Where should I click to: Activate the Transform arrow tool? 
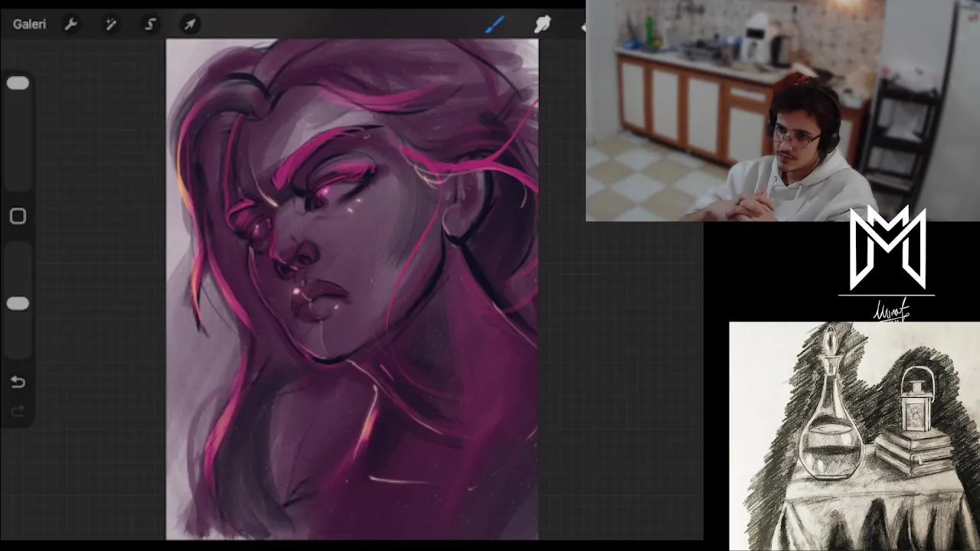pyautogui.click(x=190, y=24)
